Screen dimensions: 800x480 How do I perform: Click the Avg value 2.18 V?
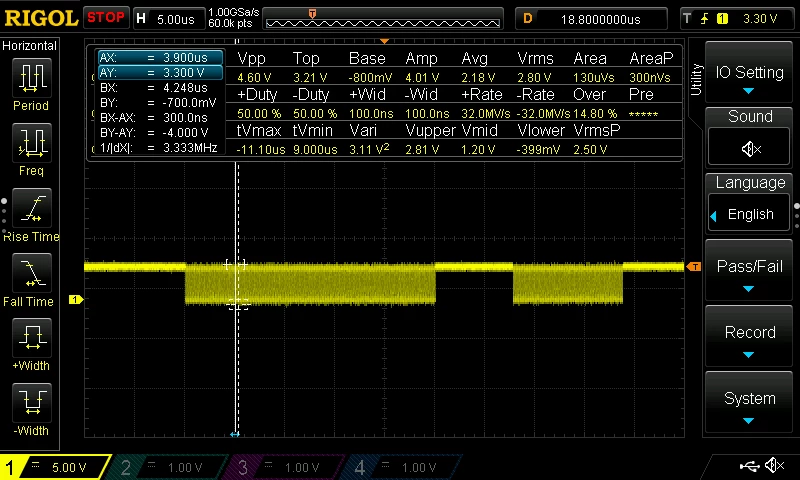coord(478,78)
